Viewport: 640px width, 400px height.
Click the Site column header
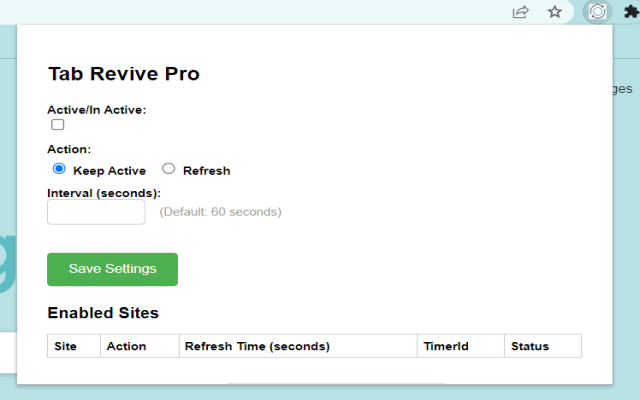(x=74, y=346)
